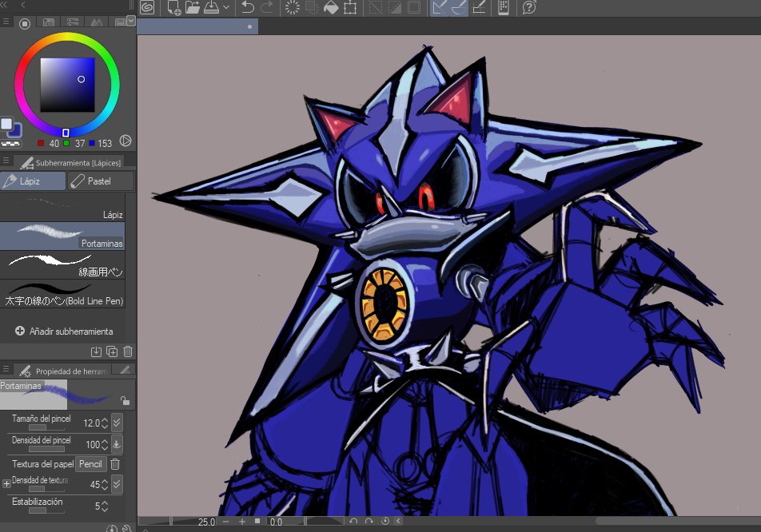The height and width of the screenshot is (532, 761).
Task: Create a new canvas with the New icon
Action: tap(173, 7)
